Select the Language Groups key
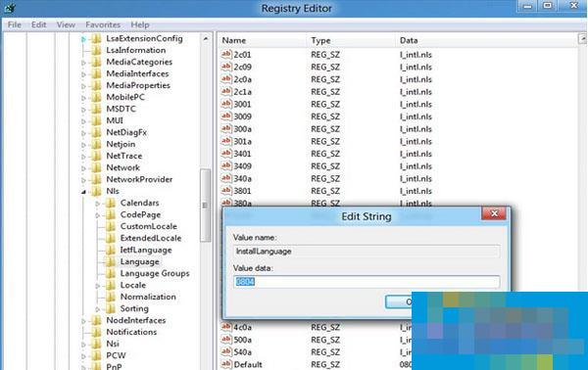The width and height of the screenshot is (588, 370). coord(155,273)
